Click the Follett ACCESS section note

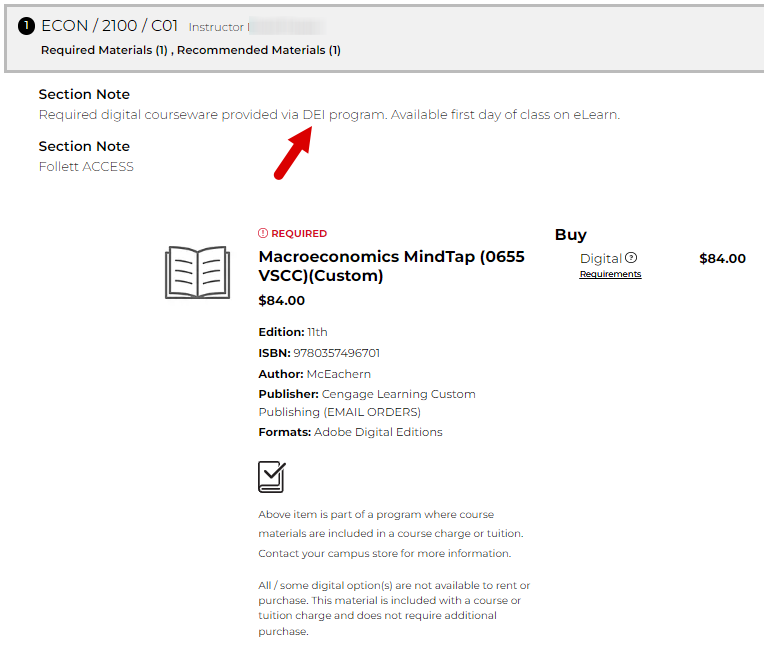[x=86, y=167]
